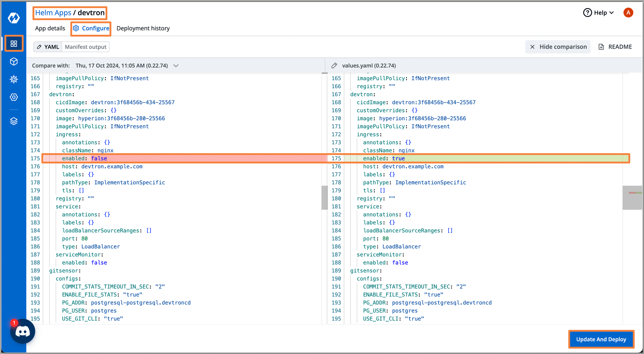Viewport: 644px width, 354px height.
Task: Click Update And Deploy button
Action: point(601,339)
